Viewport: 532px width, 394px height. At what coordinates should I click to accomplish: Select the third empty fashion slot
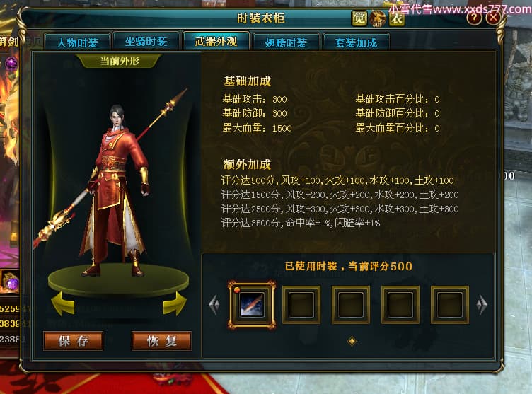pyautogui.click(x=351, y=305)
